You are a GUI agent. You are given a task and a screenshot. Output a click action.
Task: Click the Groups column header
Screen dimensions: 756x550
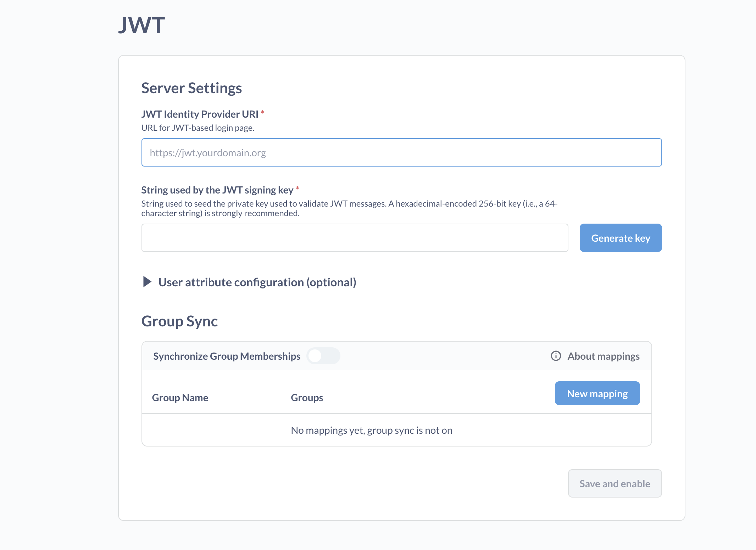(307, 397)
